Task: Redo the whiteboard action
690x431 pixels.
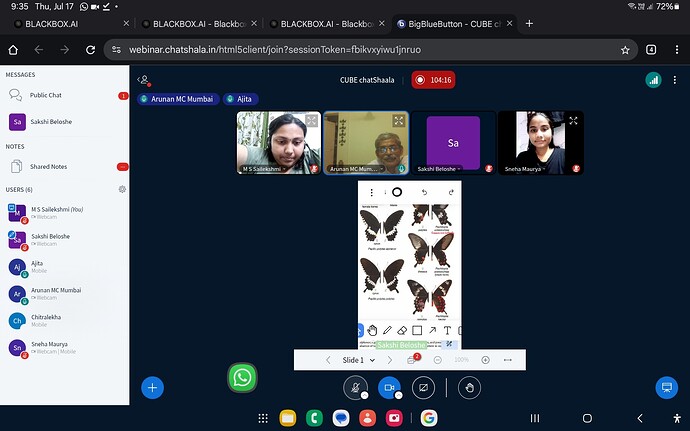Action: (451, 192)
